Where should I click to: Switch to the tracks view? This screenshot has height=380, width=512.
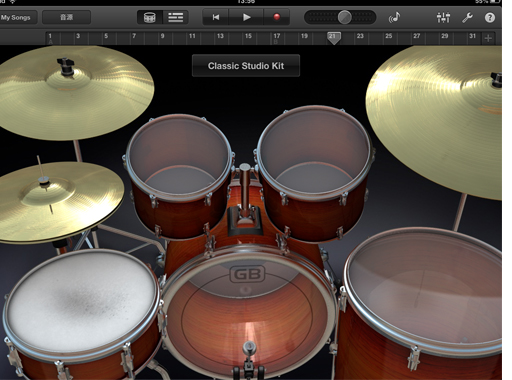176,17
